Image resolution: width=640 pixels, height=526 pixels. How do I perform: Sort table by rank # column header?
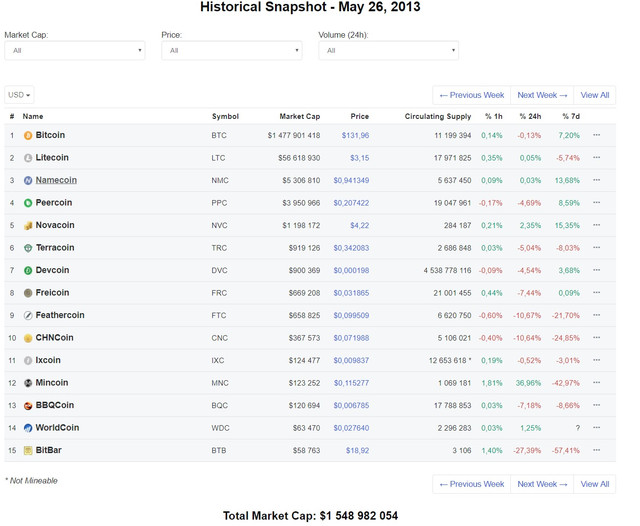12,116
